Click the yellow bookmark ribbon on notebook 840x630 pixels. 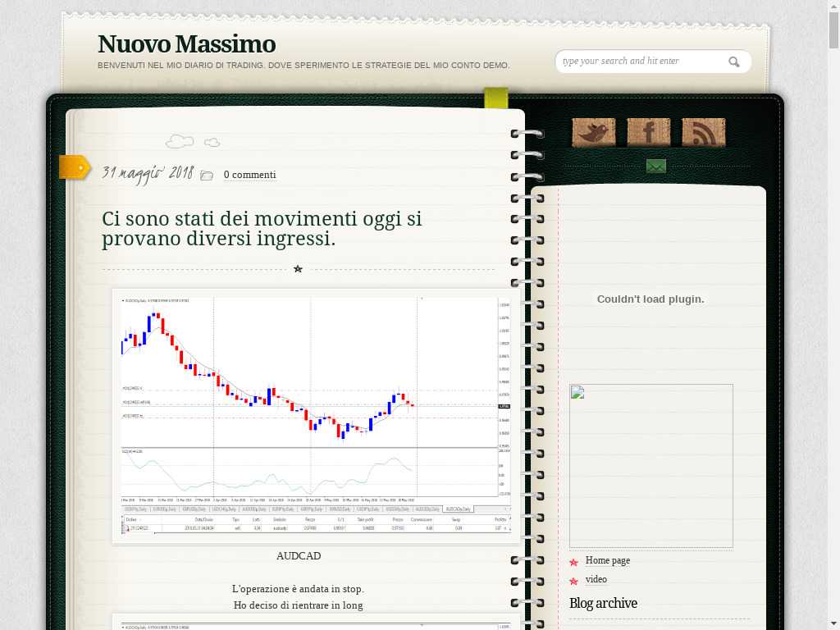coord(495,98)
